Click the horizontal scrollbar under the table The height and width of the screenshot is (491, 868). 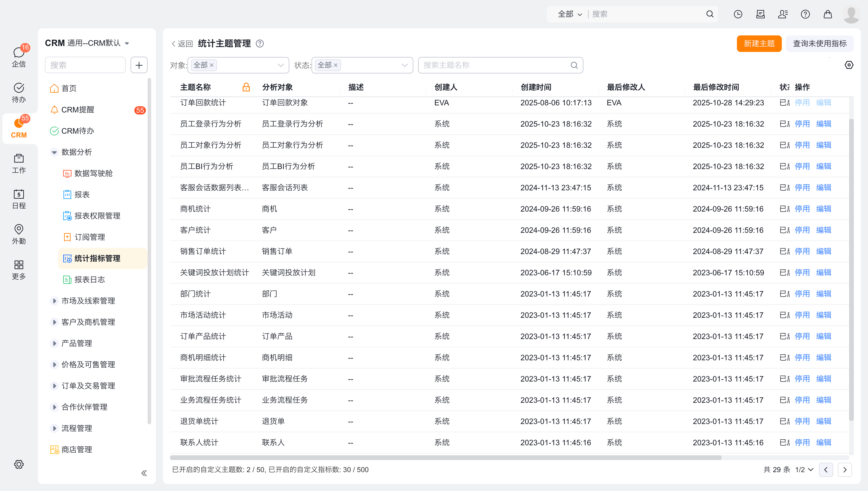[x=445, y=458]
